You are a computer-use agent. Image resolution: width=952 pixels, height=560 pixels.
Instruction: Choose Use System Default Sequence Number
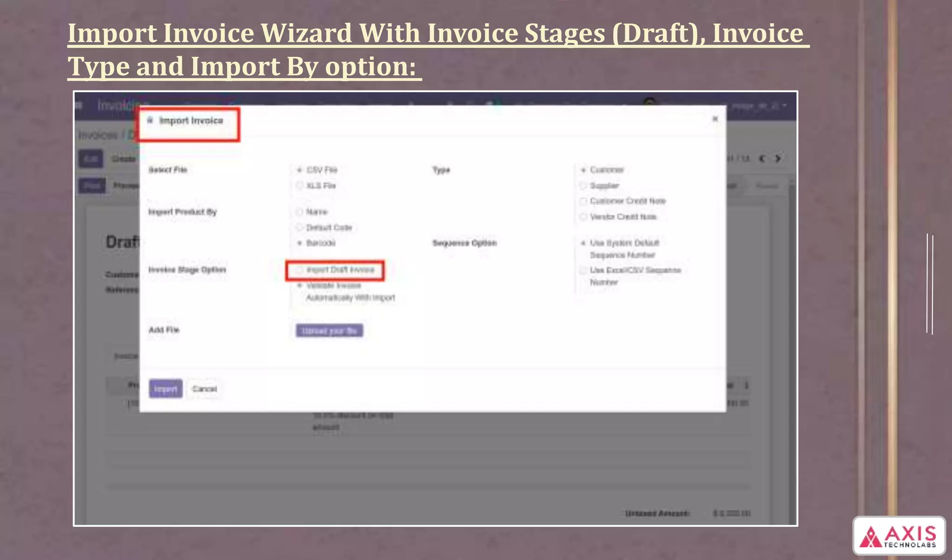pyautogui.click(x=583, y=243)
